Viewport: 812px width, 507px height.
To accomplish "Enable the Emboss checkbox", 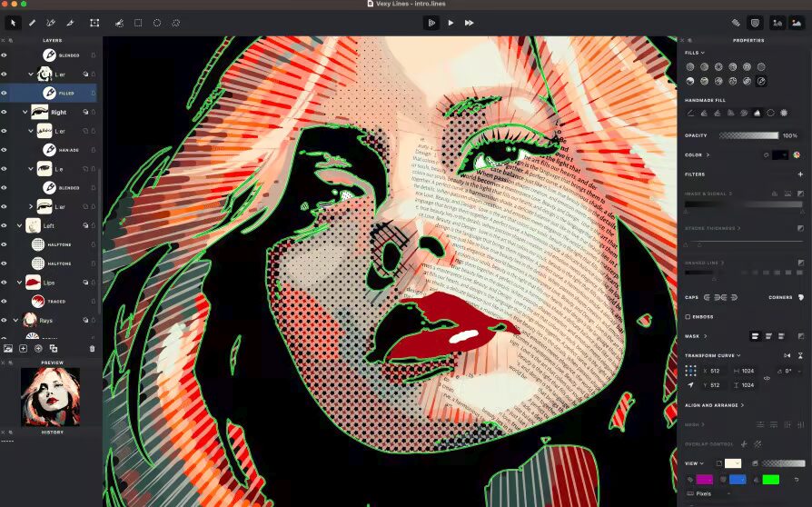I will click(x=688, y=316).
